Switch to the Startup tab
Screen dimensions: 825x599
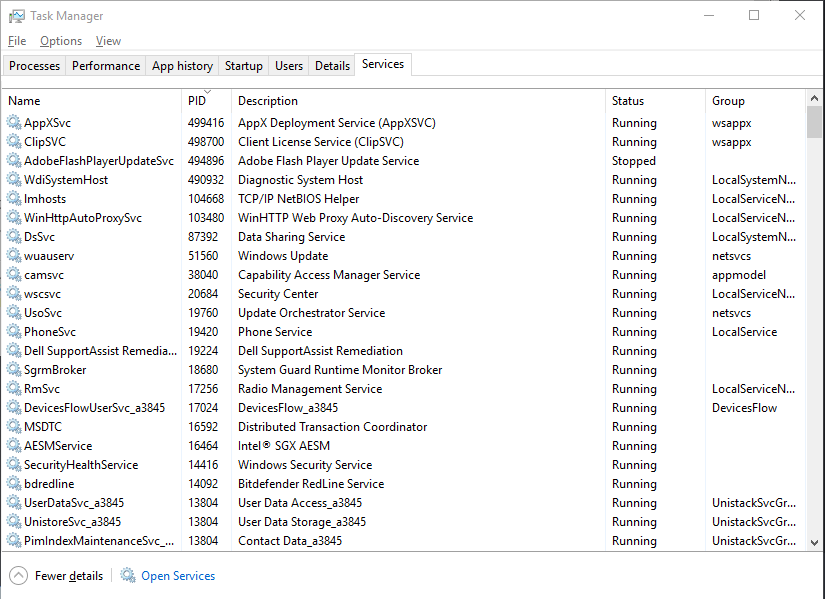[244, 66]
